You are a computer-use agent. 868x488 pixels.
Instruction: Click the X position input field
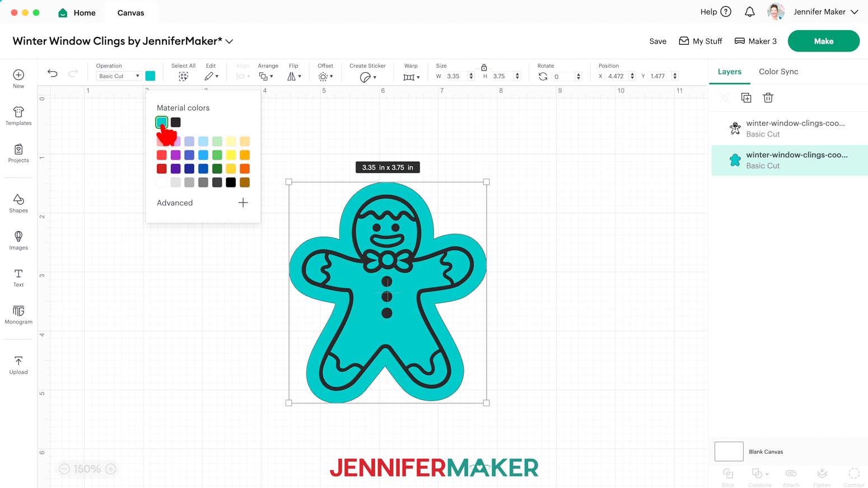(617, 76)
